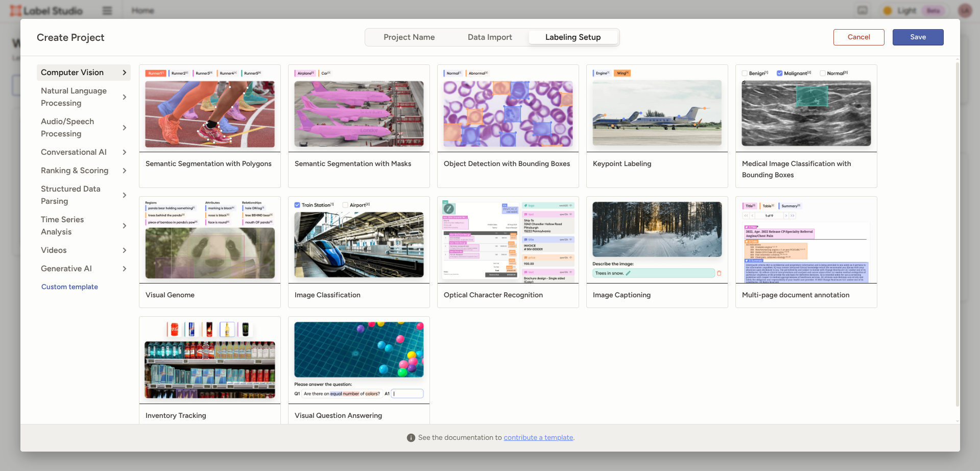Expand the Computer Vision category chevron
The image size is (980, 471).
click(125, 73)
